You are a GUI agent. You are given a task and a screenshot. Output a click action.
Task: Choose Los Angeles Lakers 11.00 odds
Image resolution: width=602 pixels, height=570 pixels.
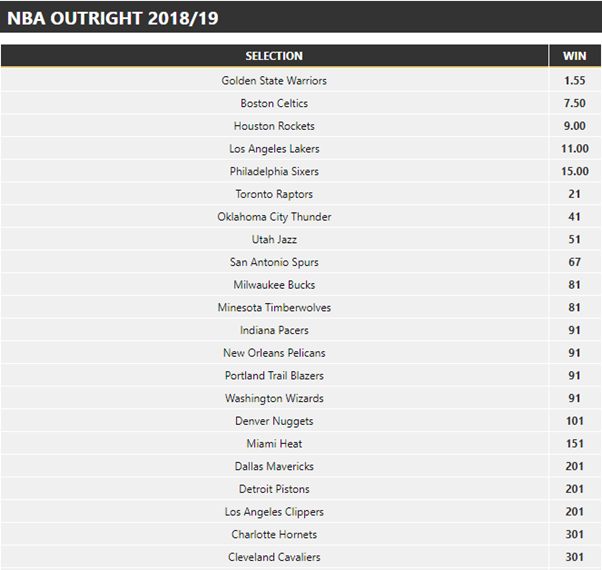574,148
